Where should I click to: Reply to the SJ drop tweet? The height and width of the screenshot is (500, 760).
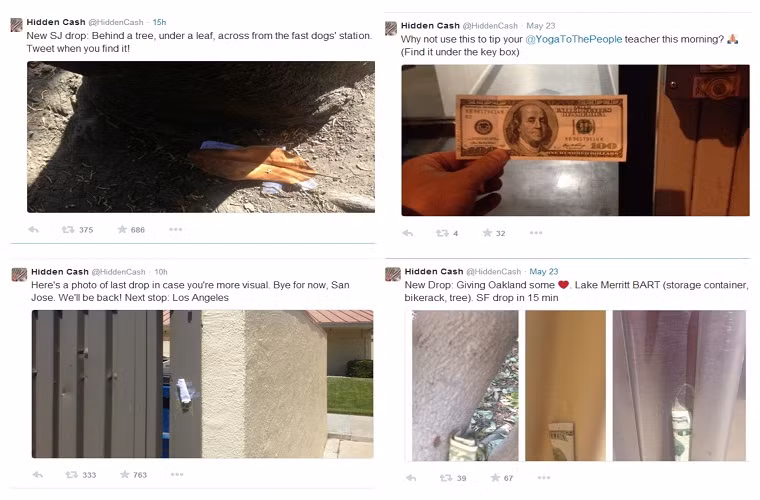click(x=33, y=230)
